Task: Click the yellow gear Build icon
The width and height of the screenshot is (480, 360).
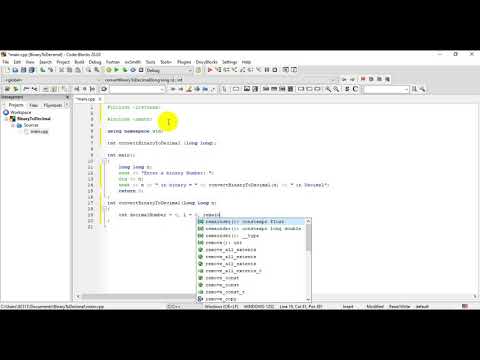Action: tap(109, 70)
